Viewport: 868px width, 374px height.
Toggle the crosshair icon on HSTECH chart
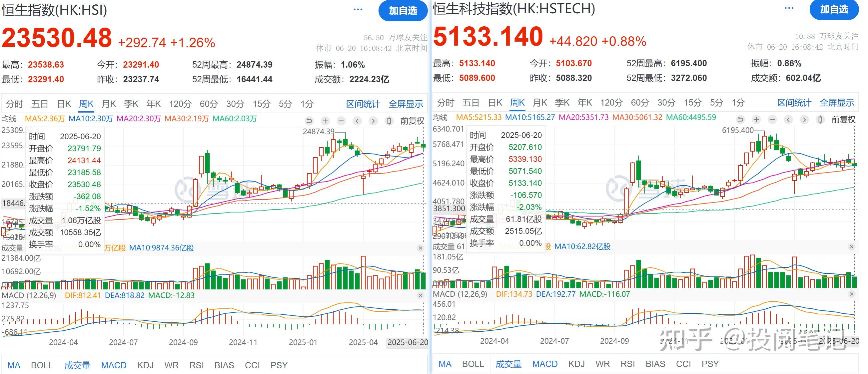820,119
